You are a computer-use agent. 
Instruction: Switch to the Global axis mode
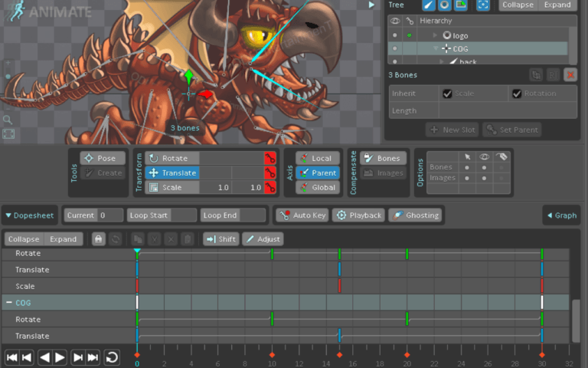(317, 187)
